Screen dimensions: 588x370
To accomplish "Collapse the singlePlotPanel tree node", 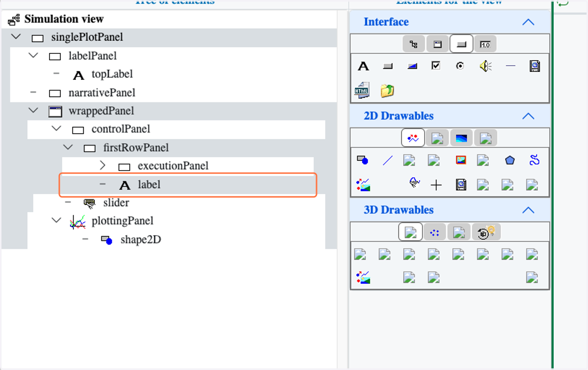I will click(x=16, y=37).
